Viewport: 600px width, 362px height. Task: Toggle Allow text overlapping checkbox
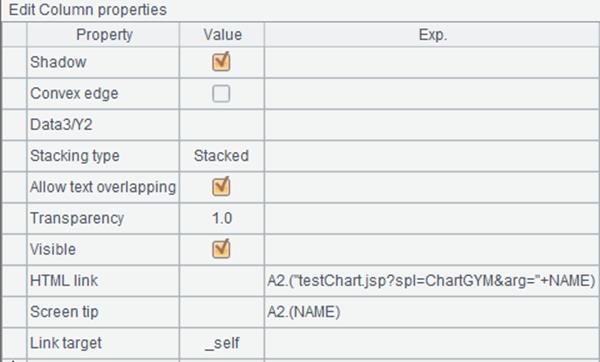pos(221,186)
